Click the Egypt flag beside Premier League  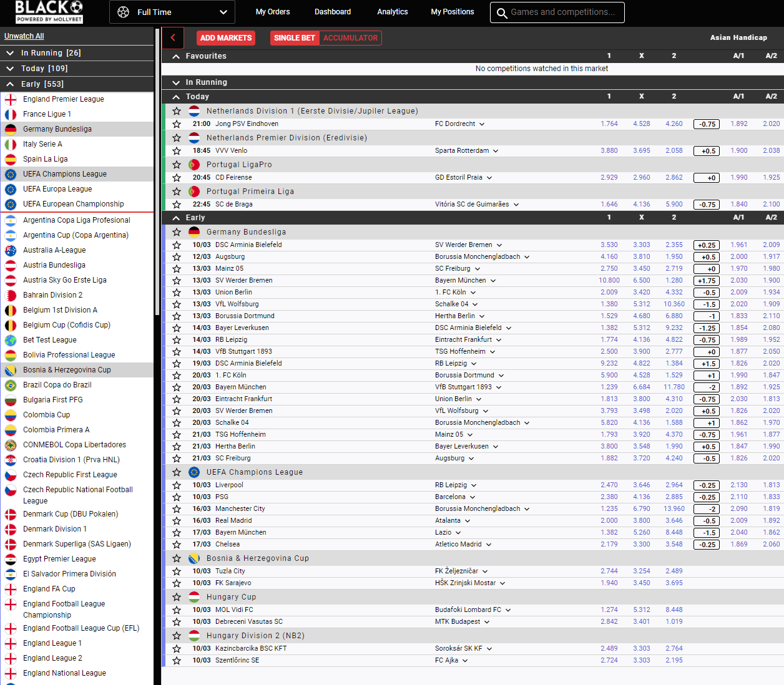(x=11, y=559)
